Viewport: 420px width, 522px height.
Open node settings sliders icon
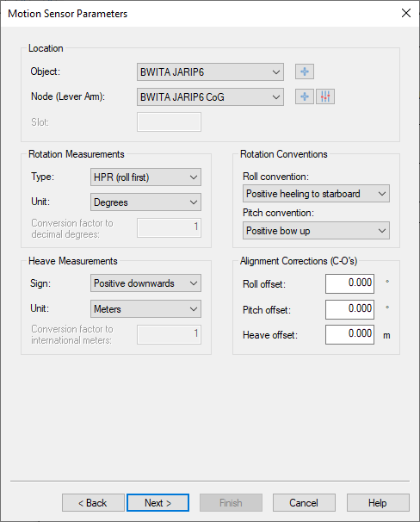tap(325, 96)
